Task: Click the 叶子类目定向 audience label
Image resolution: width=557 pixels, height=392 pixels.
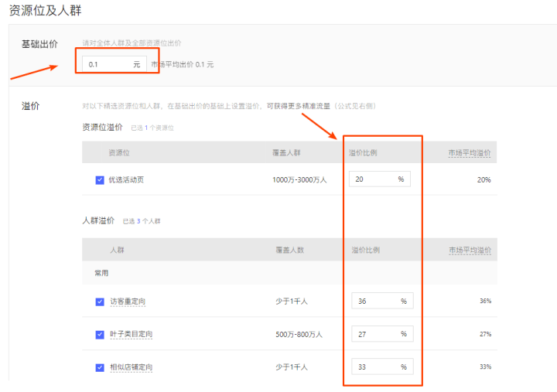Action: (x=131, y=334)
